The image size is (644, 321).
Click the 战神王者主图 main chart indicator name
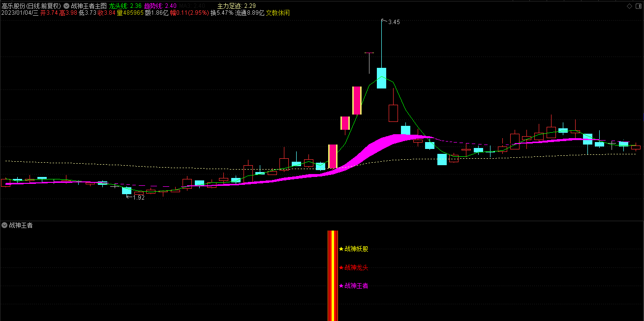click(89, 6)
